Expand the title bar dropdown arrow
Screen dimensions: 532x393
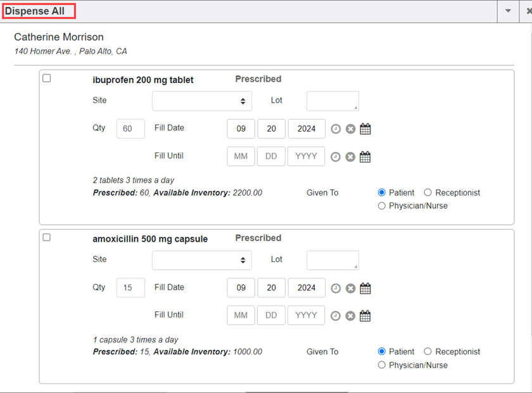pyautogui.click(x=508, y=11)
